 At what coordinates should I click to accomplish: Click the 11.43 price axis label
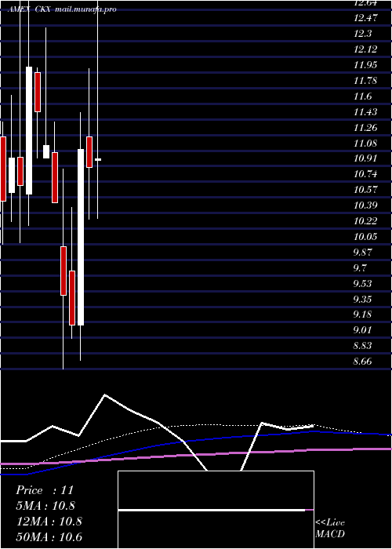coord(365,112)
